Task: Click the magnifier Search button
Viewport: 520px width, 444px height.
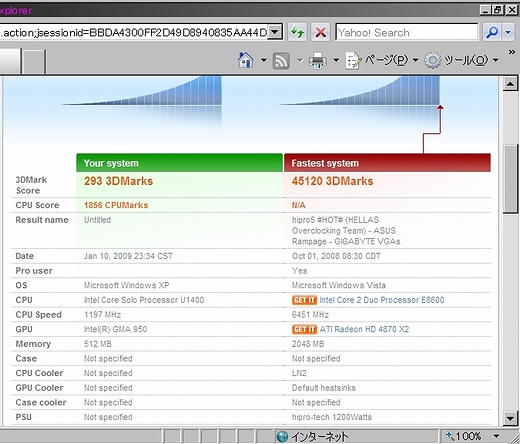Action: coord(492,32)
